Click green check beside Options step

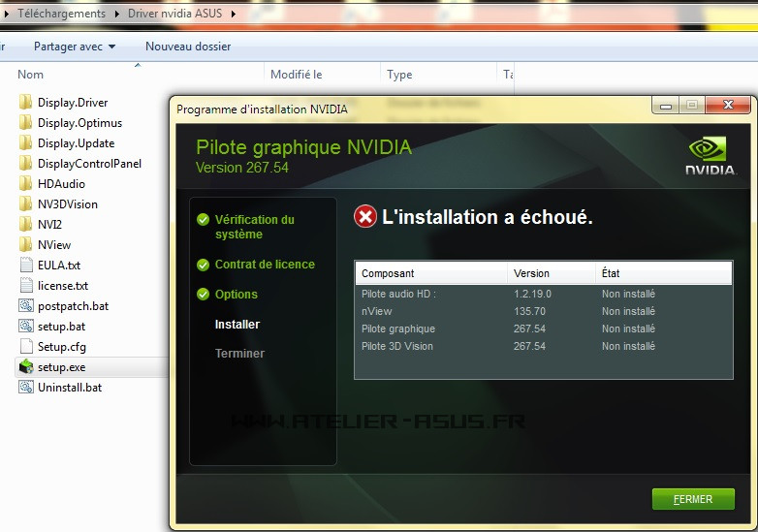pyautogui.click(x=203, y=295)
